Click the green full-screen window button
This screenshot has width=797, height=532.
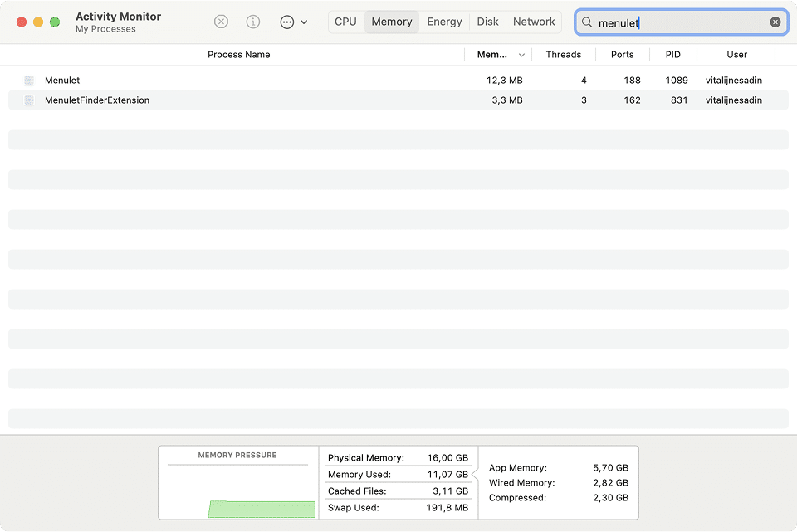[x=55, y=22]
